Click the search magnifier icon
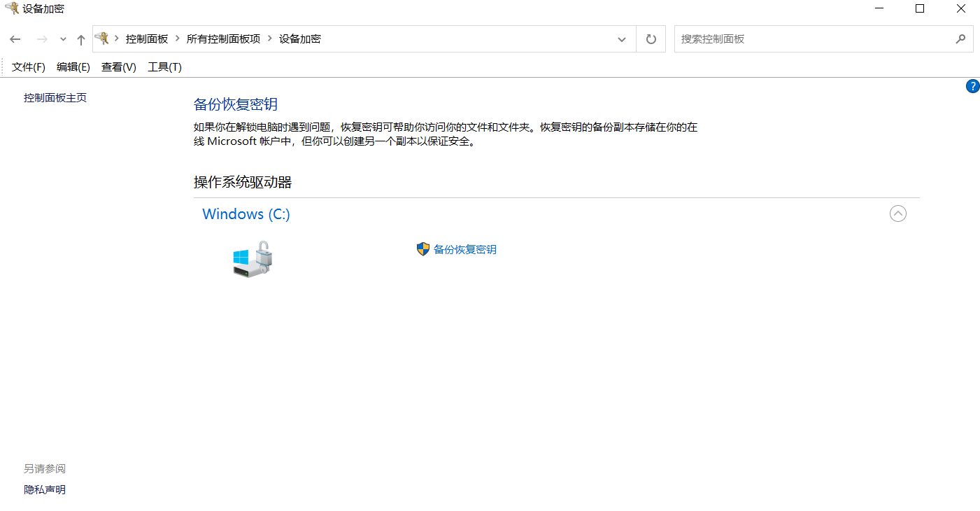The width and height of the screenshot is (980, 511). tap(960, 38)
